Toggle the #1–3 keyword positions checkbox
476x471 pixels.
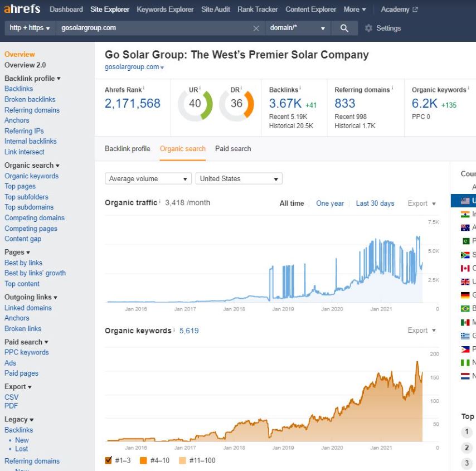108,460
